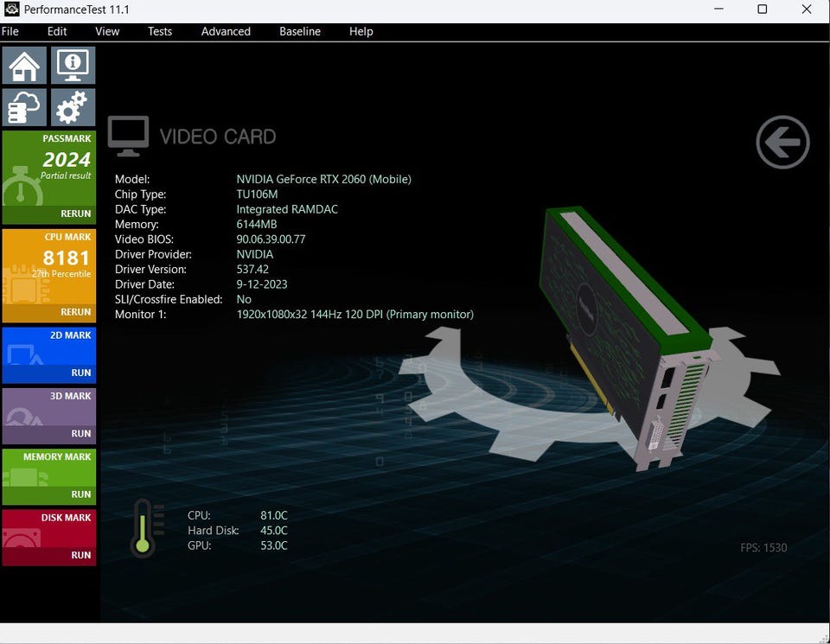The image size is (830, 644).
Task: Click the Video Card monitor header icon
Action: pos(128,137)
